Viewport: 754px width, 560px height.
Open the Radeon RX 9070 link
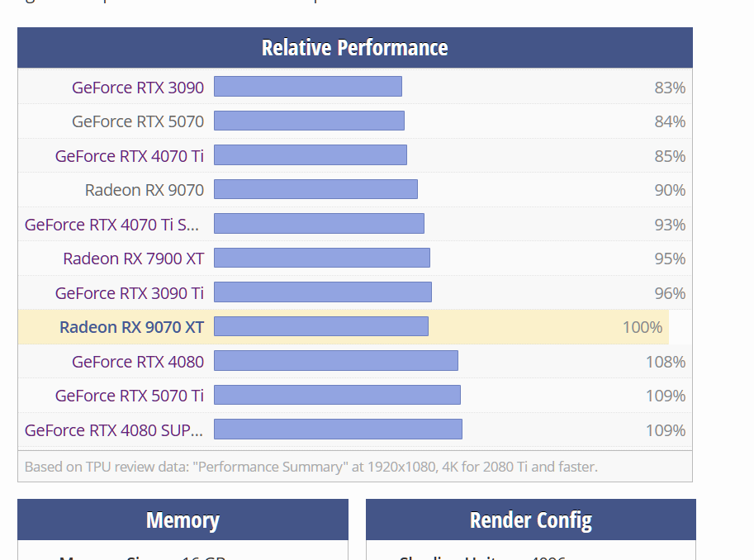pyautogui.click(x=145, y=190)
